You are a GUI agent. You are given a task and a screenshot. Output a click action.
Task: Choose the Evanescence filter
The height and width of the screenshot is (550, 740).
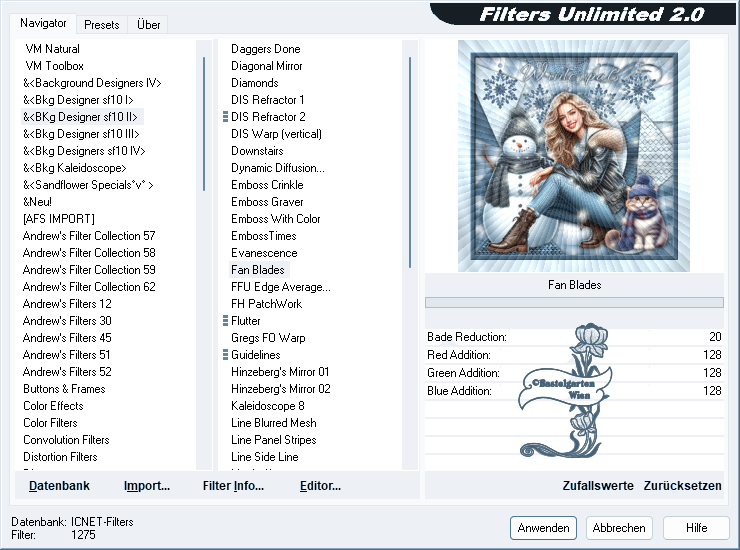264,253
